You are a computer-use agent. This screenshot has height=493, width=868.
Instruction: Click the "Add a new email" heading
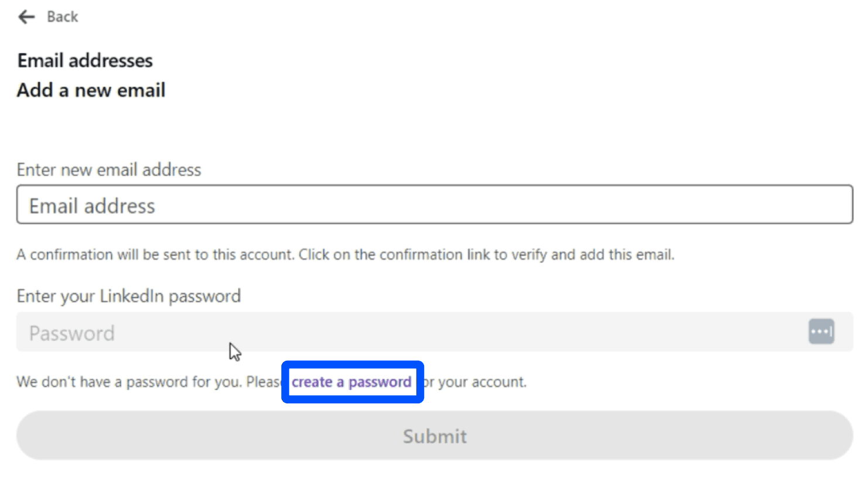click(91, 90)
